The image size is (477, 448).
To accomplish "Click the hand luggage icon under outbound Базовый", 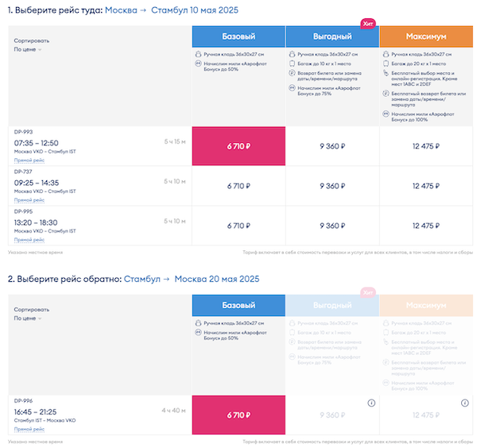I will click(197, 53).
